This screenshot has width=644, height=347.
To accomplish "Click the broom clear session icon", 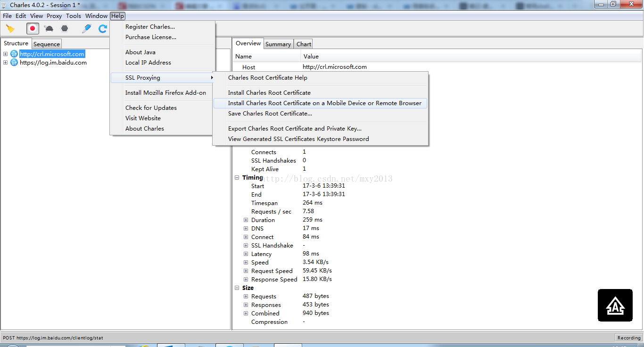I will (x=10, y=29).
